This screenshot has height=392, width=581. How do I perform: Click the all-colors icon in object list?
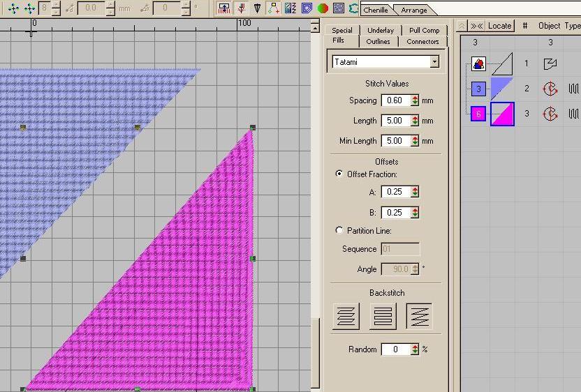tap(478, 64)
